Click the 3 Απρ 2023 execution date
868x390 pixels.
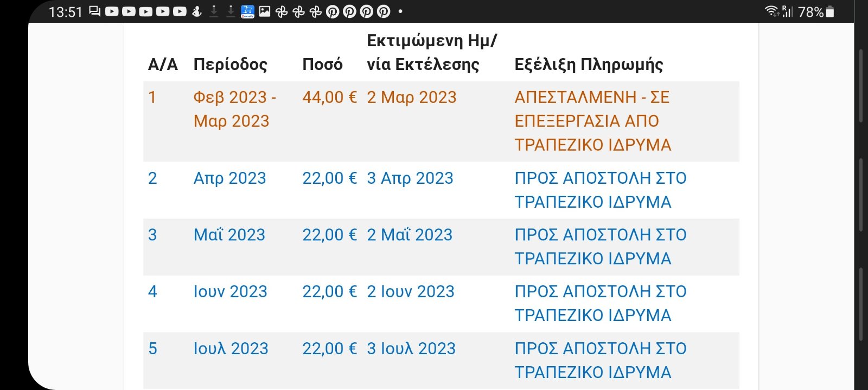click(x=410, y=178)
